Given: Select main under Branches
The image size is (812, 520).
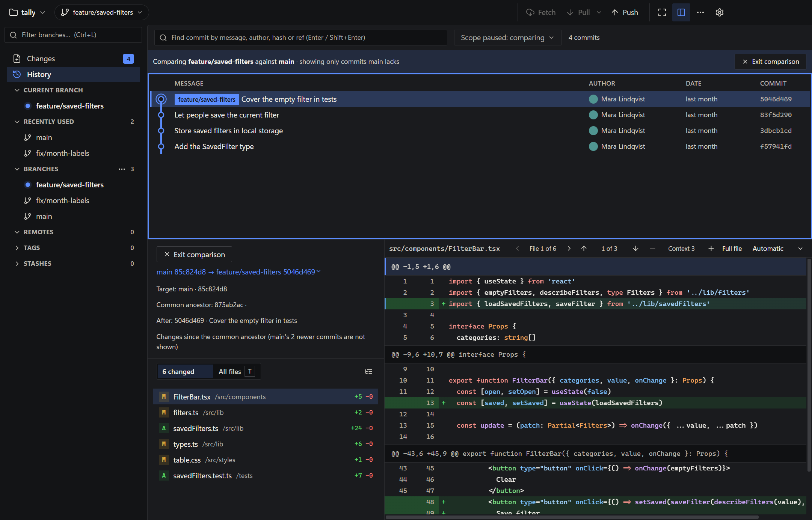Looking at the screenshot, I should pyautogui.click(x=73, y=216).
